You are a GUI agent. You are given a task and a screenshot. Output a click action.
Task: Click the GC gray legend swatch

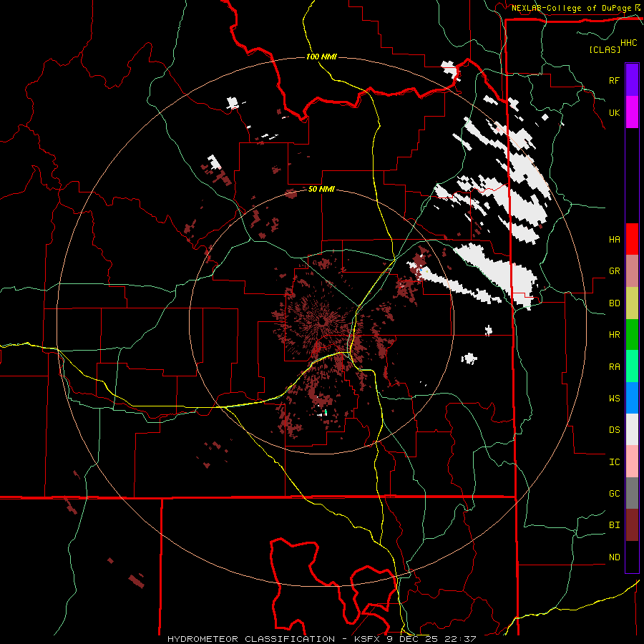click(632, 493)
